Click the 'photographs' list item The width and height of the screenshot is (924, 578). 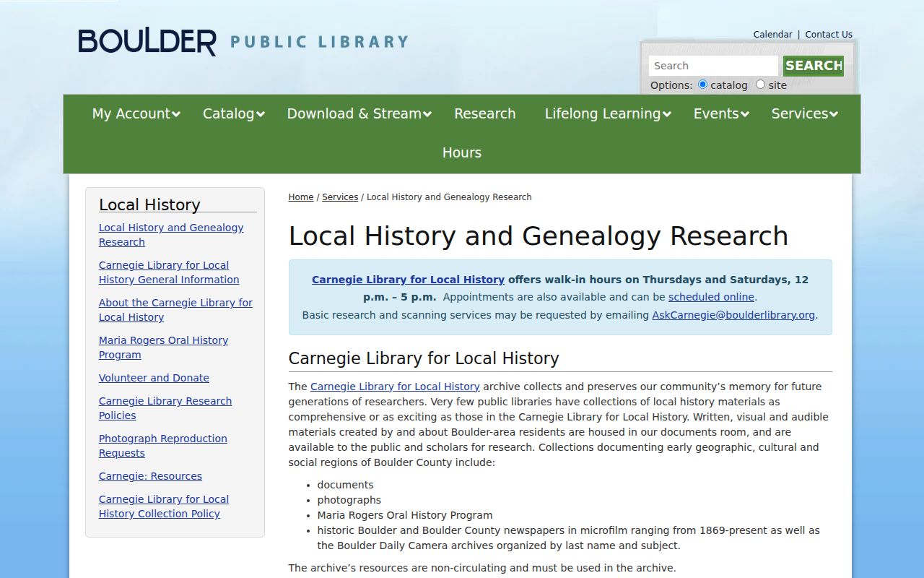point(349,500)
